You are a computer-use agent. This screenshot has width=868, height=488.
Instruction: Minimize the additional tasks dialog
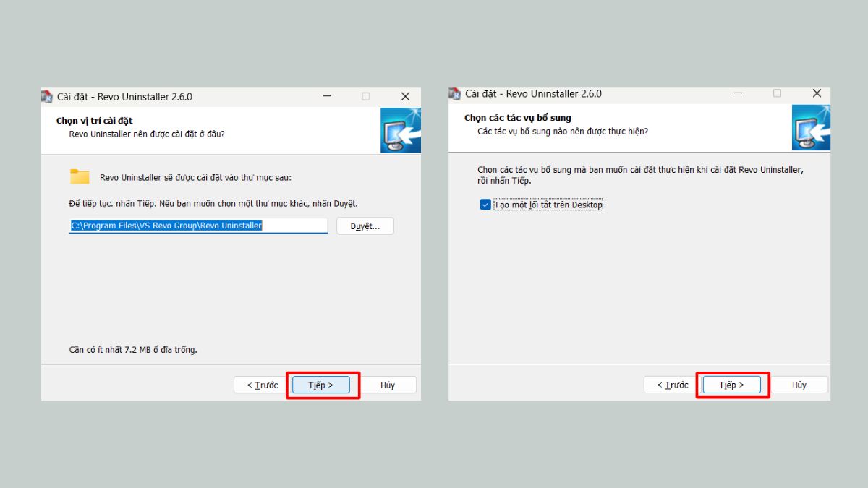click(739, 93)
